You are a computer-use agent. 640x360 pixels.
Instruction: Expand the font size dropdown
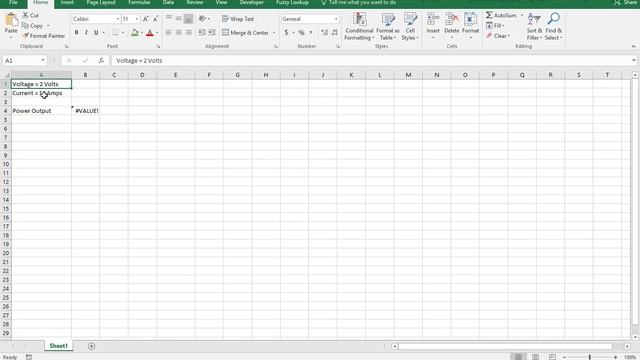click(x=137, y=19)
